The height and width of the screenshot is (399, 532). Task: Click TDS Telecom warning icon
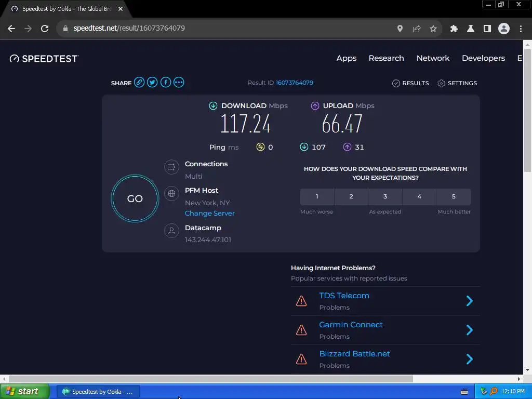coord(301,301)
